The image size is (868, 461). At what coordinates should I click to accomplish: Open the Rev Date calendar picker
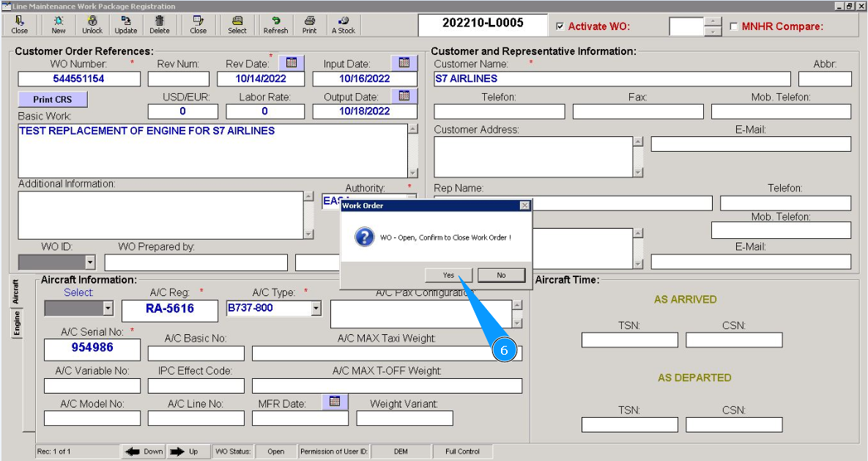point(292,63)
